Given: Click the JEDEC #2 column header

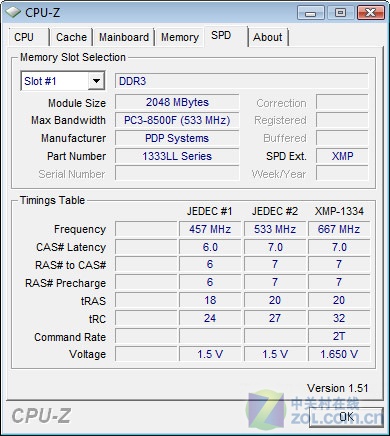Looking at the screenshot, I should pos(275,211).
